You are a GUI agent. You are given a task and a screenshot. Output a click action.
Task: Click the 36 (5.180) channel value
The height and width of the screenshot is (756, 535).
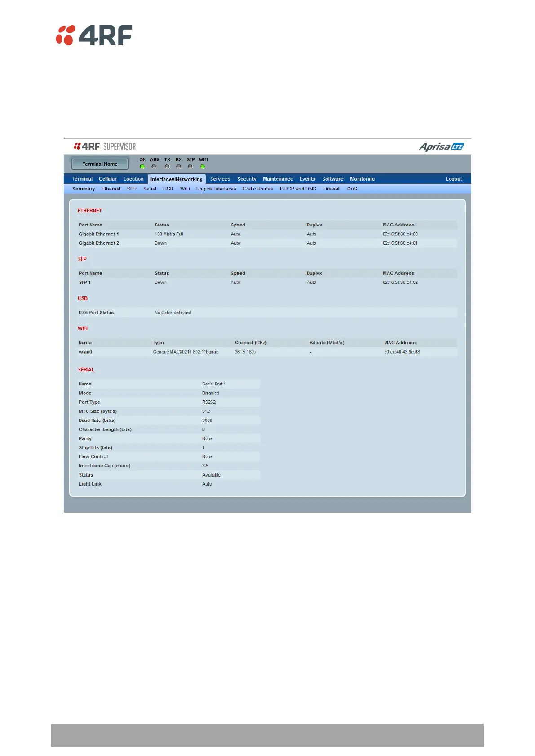click(x=245, y=352)
